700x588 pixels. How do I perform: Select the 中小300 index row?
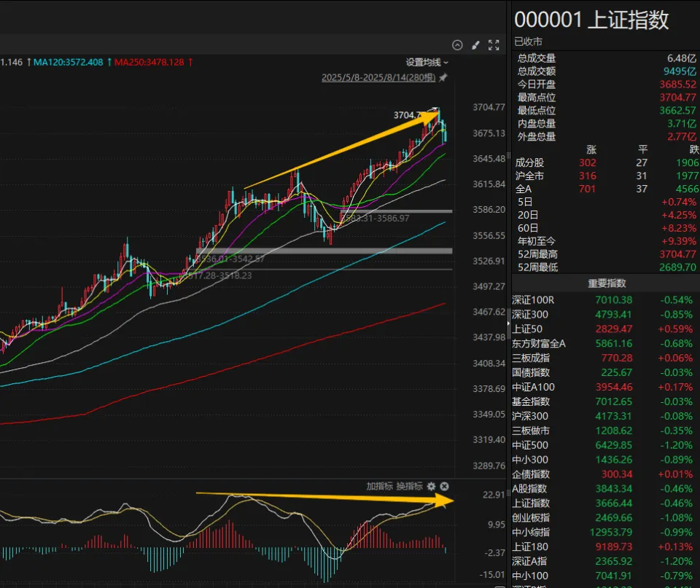point(606,460)
